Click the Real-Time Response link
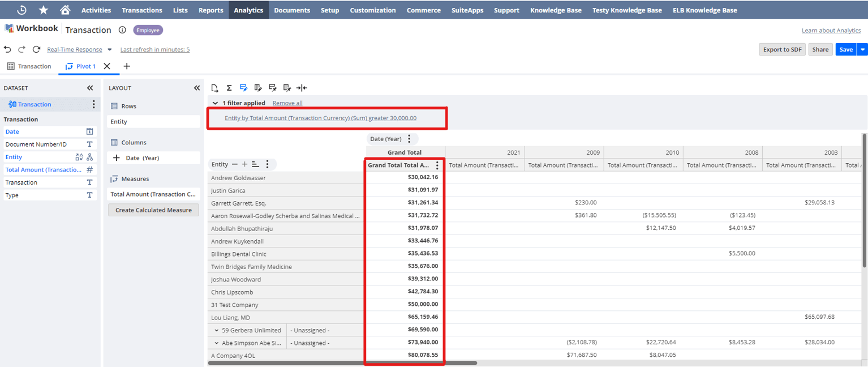The image size is (868, 367). click(75, 50)
